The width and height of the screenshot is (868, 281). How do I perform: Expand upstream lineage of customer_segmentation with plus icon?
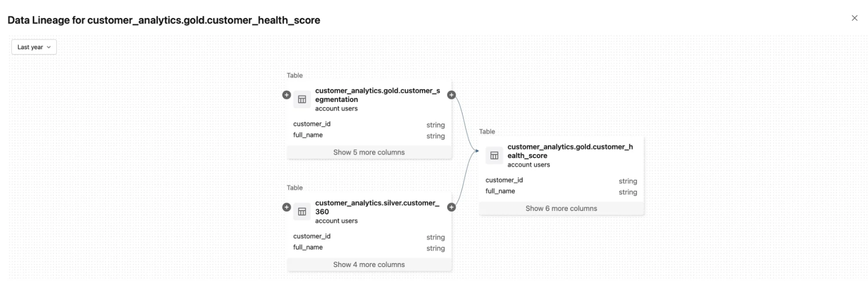[x=286, y=94]
